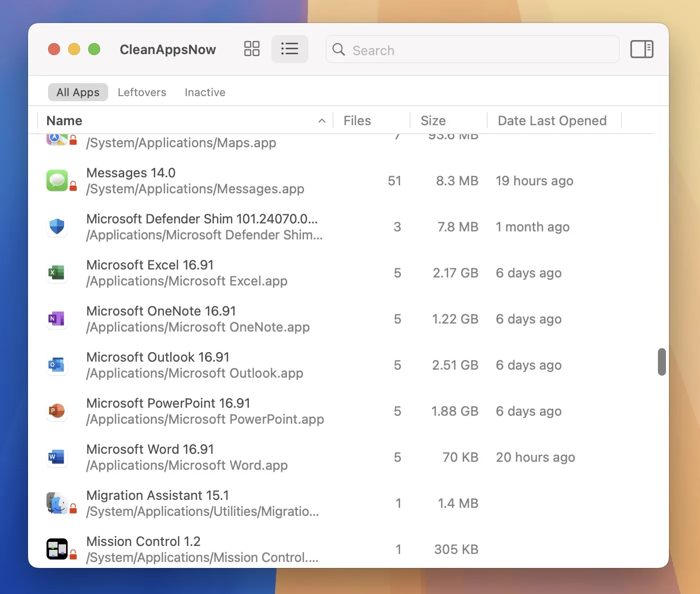700x594 pixels.
Task: Select the Migration Assistant icon
Action: pyautogui.click(x=57, y=503)
